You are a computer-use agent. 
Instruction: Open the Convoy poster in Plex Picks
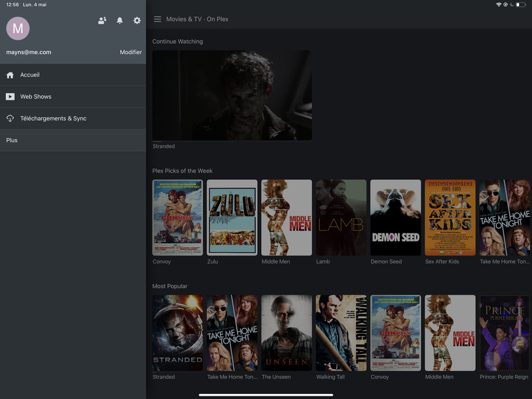(x=178, y=217)
